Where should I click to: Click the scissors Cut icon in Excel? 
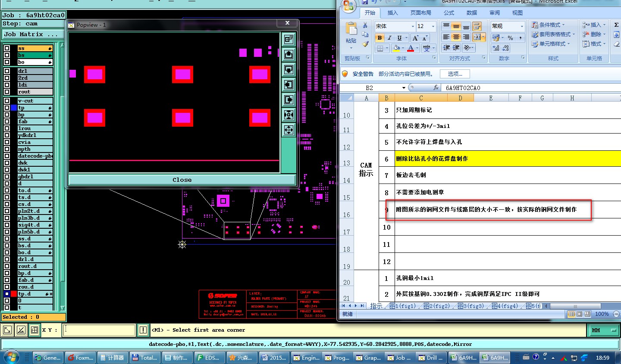tap(365, 25)
